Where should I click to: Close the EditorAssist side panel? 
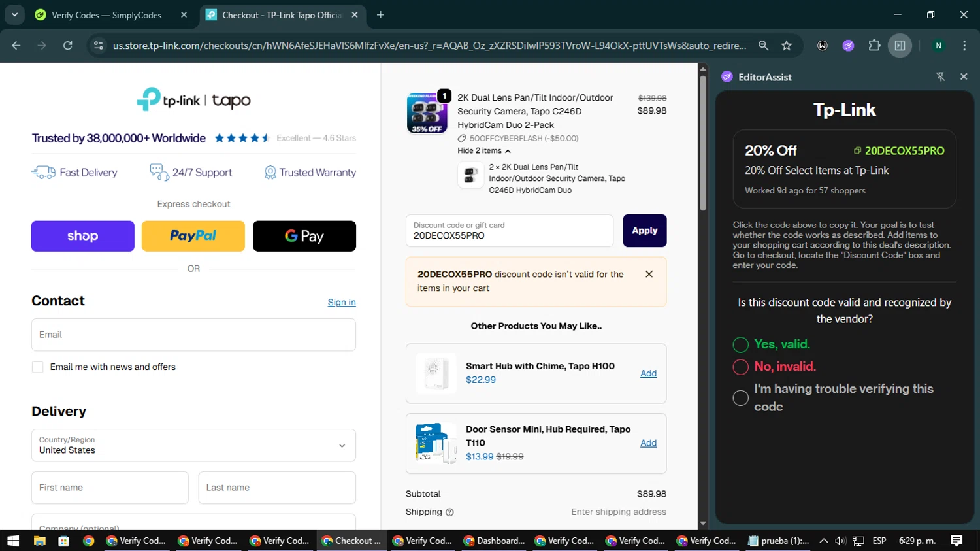[x=964, y=76]
